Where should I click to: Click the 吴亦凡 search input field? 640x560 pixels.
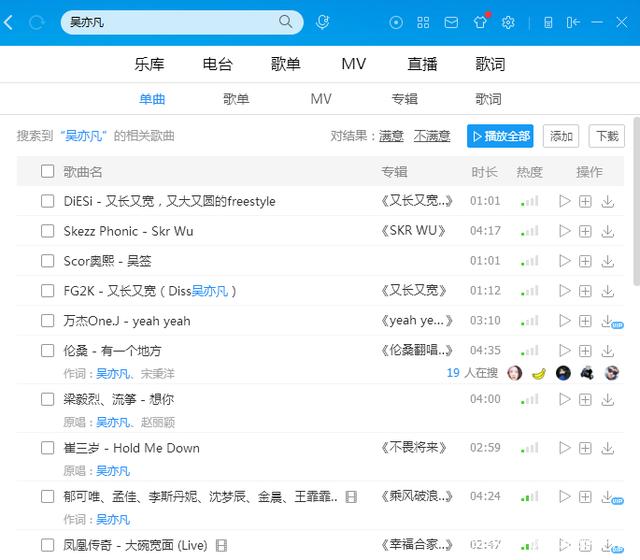[170, 22]
